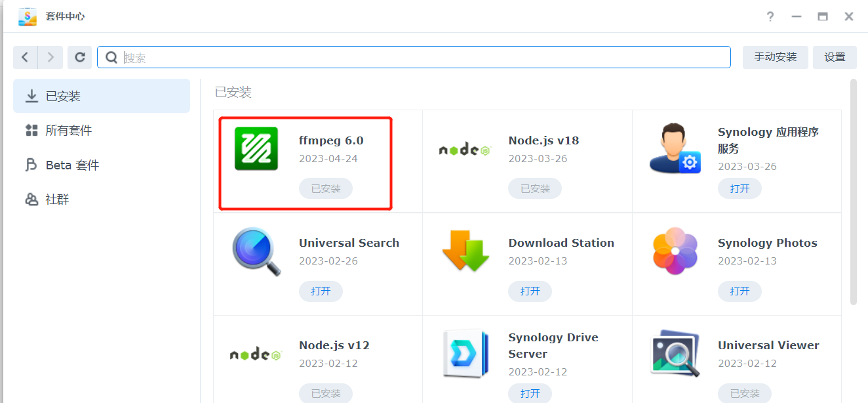Click 已安装 button under Node.js v12
868x403 pixels.
coord(326,393)
